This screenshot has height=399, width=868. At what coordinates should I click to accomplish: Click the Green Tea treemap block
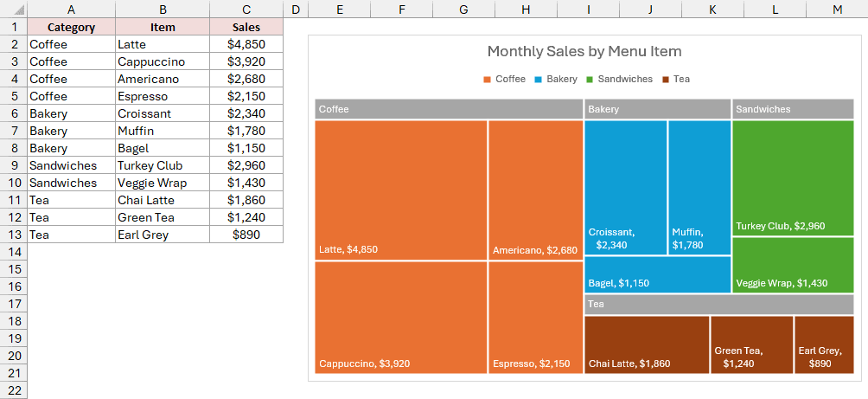click(x=752, y=344)
